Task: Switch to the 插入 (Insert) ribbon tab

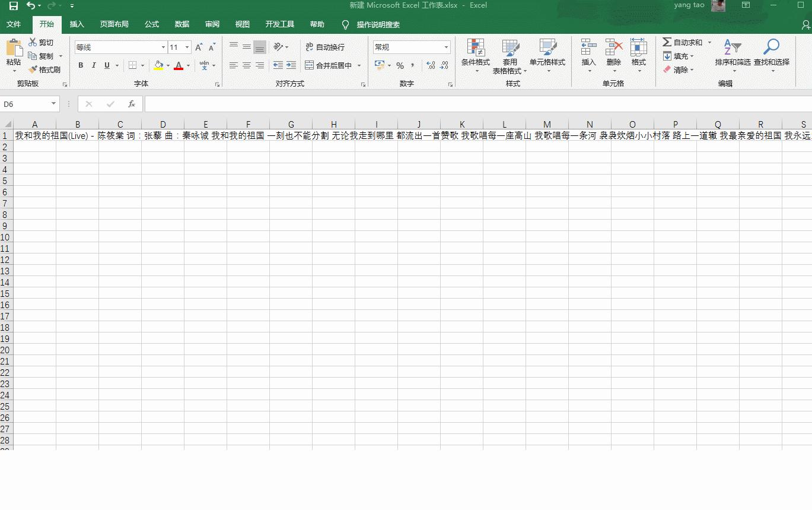Action: 77,24
